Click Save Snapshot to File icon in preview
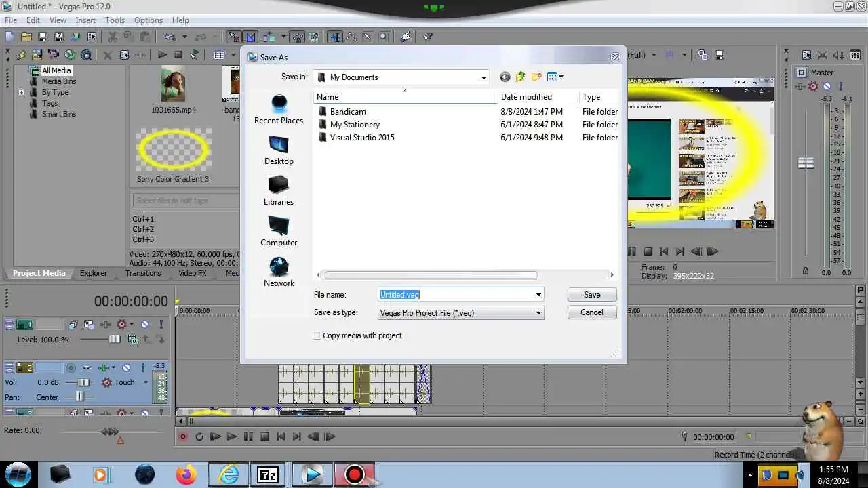 click(719, 55)
